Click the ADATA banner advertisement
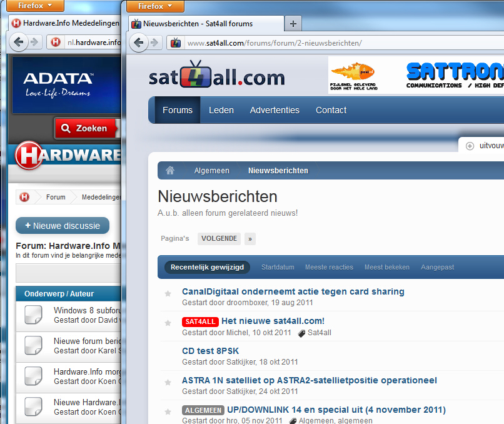The image size is (504, 424). (67, 85)
